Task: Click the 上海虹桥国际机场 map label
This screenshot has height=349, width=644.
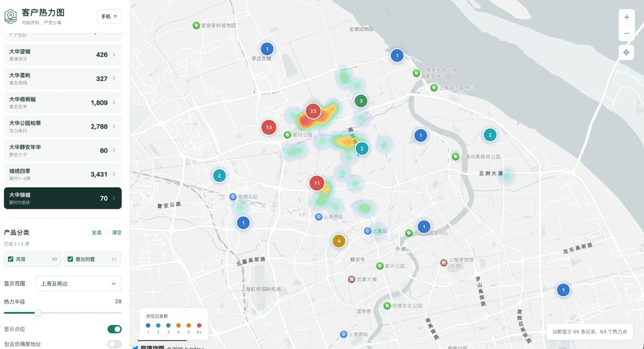Action: [x=261, y=289]
